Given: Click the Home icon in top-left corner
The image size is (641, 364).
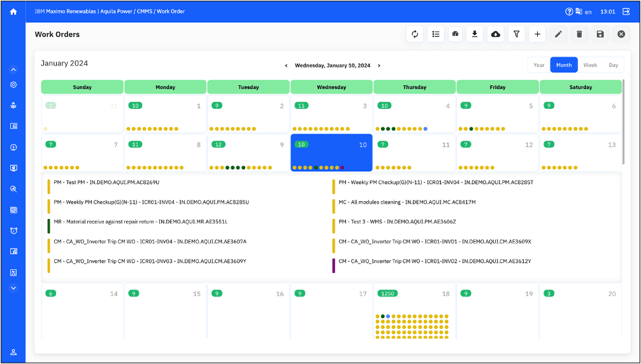Looking at the screenshot, I should [13, 11].
